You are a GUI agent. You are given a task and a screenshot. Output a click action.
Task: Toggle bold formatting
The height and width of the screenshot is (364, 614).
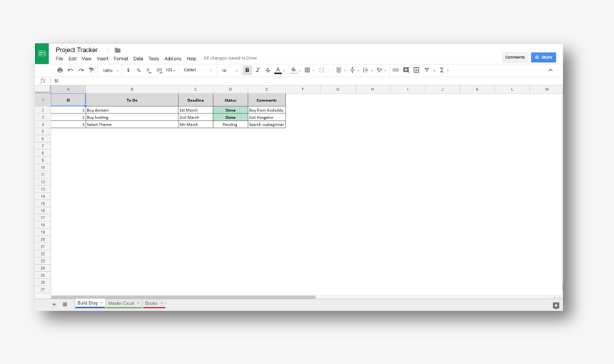[x=247, y=70]
